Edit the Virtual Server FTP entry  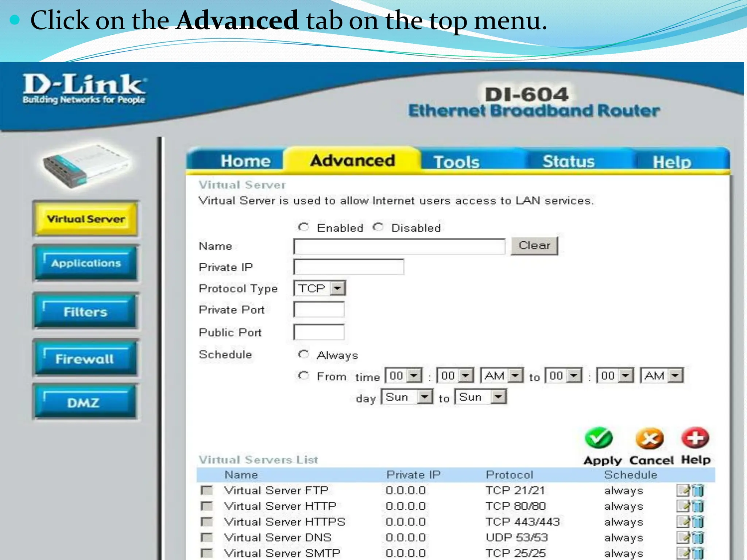[683, 490]
